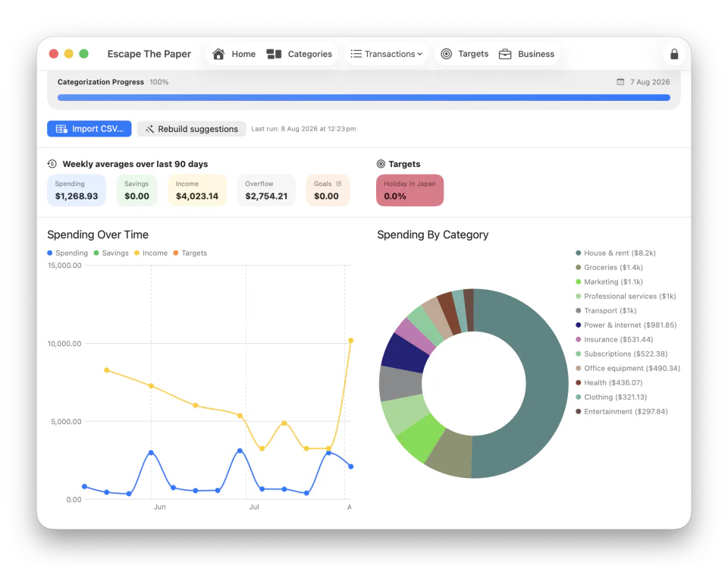The height and width of the screenshot is (566, 728).
Task: Select the Goals average card
Action: (x=328, y=190)
